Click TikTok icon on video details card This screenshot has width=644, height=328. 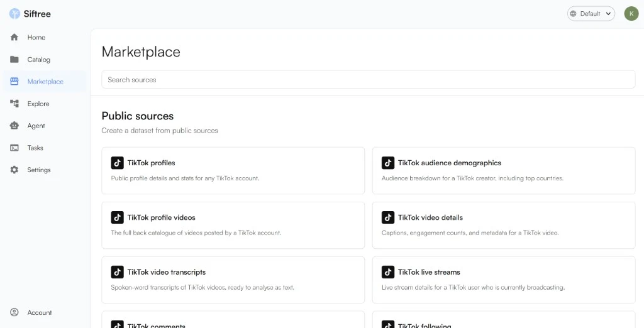coord(388,217)
